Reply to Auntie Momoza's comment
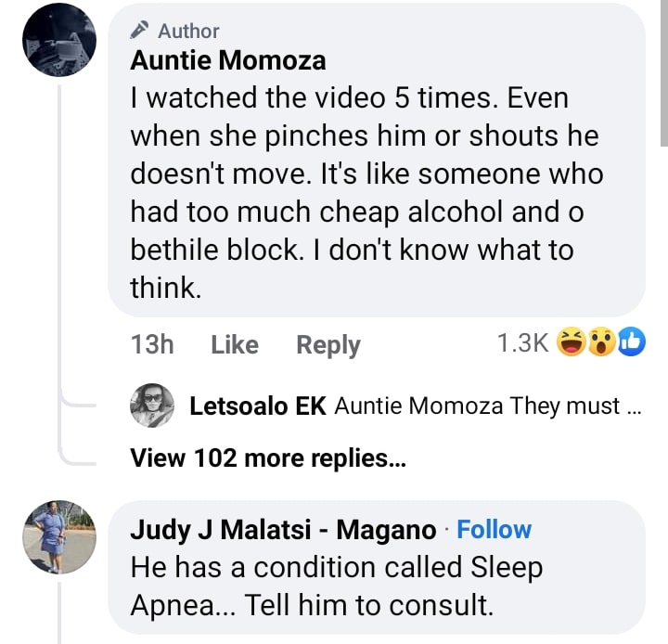 point(328,344)
